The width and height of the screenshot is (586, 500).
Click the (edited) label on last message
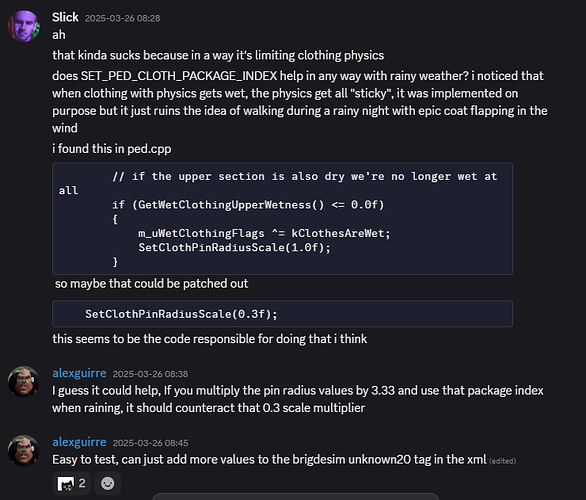tap(503, 461)
